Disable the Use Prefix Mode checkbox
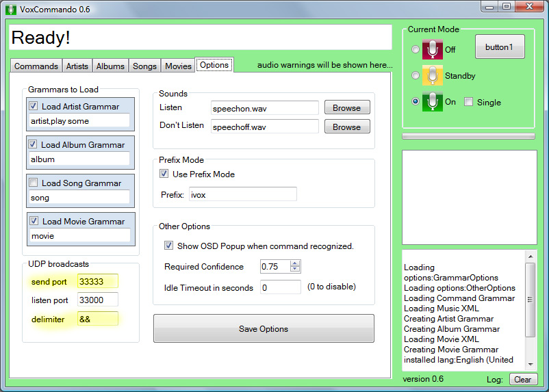This screenshot has width=549, height=392. click(x=164, y=174)
